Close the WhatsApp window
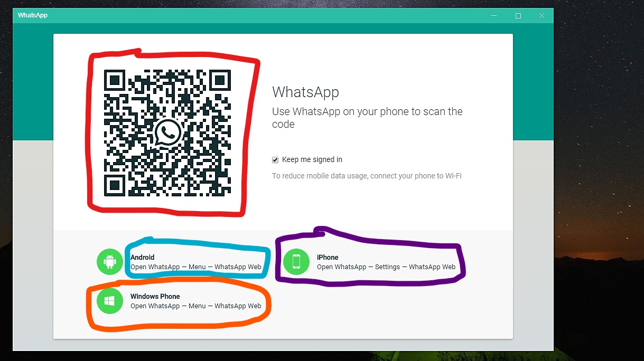 (x=542, y=16)
